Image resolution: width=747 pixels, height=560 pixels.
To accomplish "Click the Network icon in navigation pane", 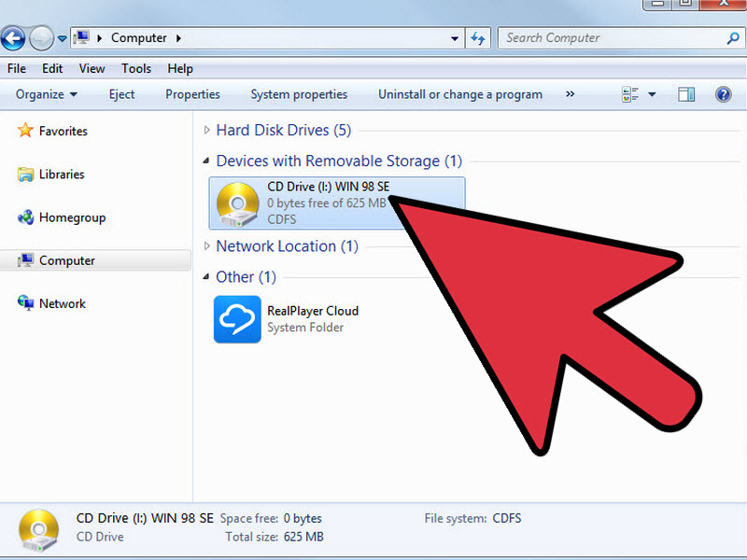I will [x=25, y=302].
